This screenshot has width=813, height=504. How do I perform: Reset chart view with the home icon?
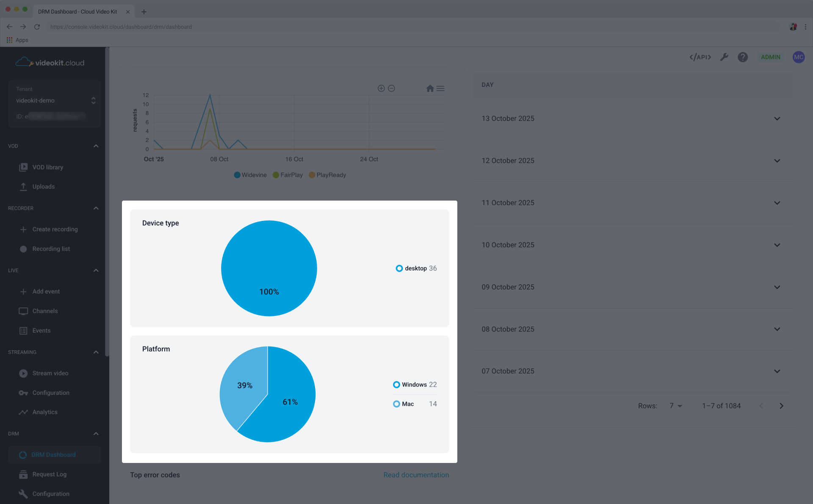click(x=430, y=88)
